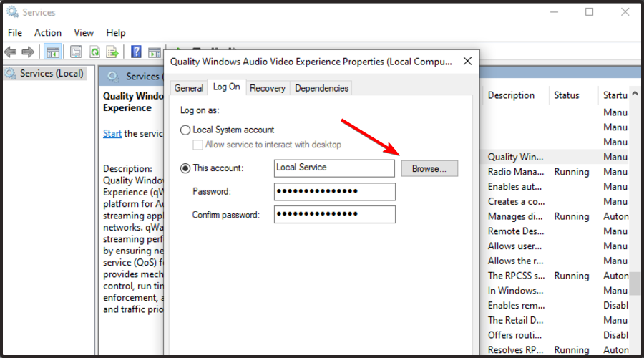This screenshot has height=358, width=644.
Task: Switch to the Log On tab
Action: [x=226, y=87]
